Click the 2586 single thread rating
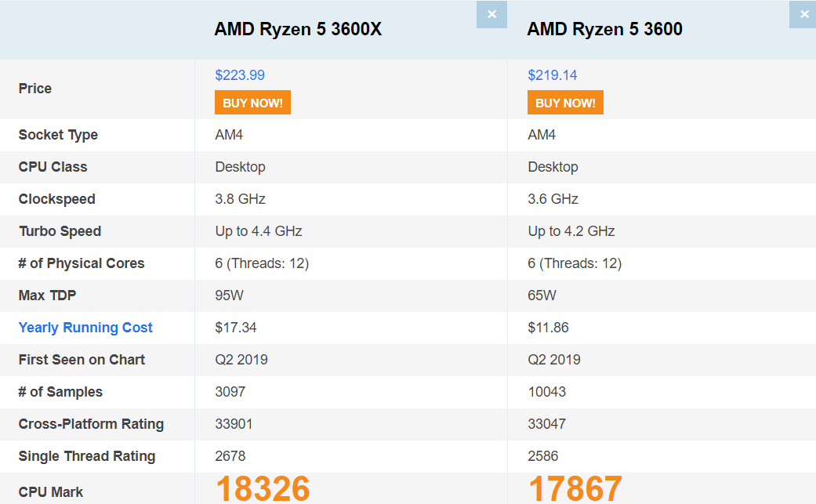The height and width of the screenshot is (504, 816). coord(542,456)
